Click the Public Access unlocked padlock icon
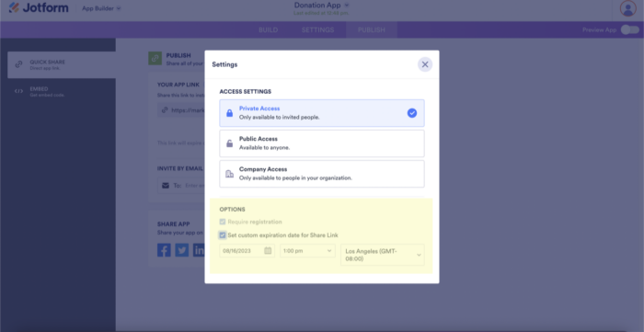Viewport: 644px width, 332px height. click(230, 143)
